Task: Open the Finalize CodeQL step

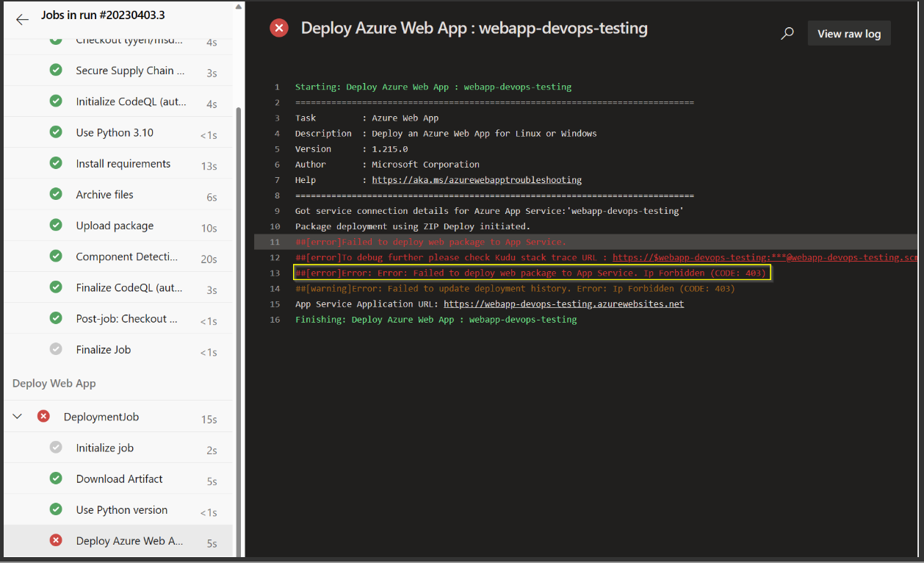Action: 118,287
